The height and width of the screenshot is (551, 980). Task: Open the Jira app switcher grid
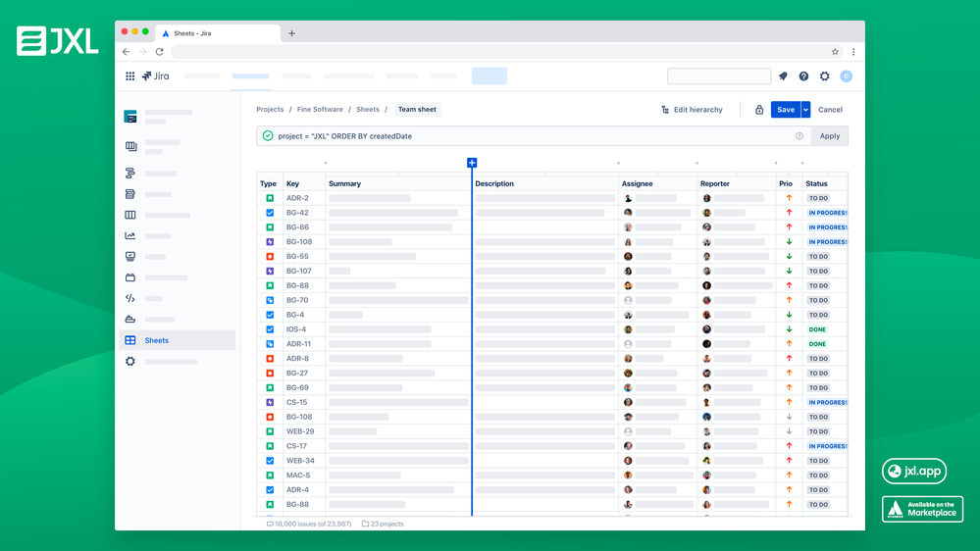pos(130,76)
